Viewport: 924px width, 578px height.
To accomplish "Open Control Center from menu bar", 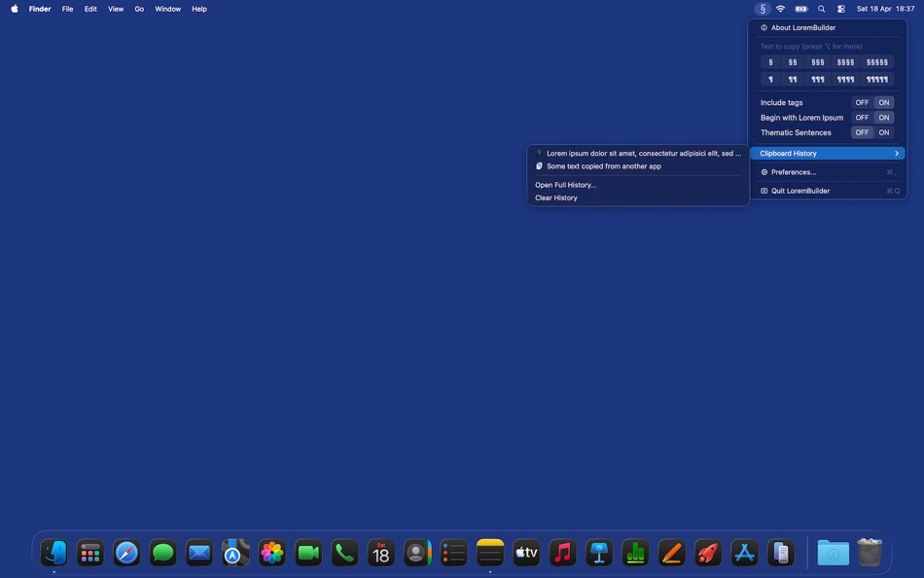I will click(x=841, y=9).
